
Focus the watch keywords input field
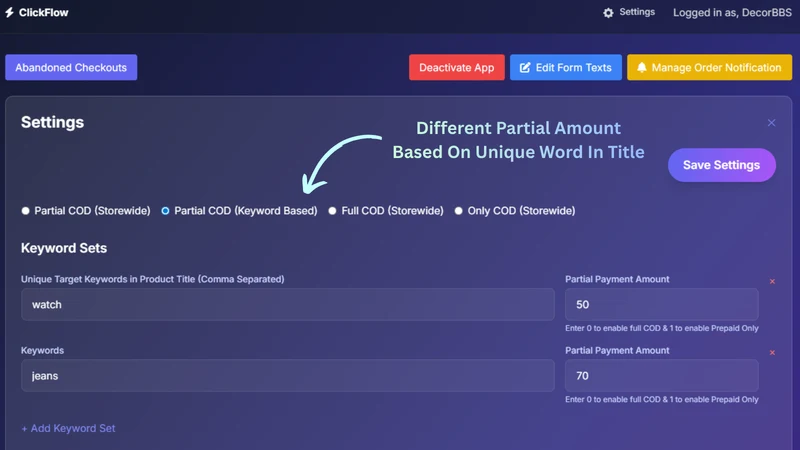click(288, 305)
